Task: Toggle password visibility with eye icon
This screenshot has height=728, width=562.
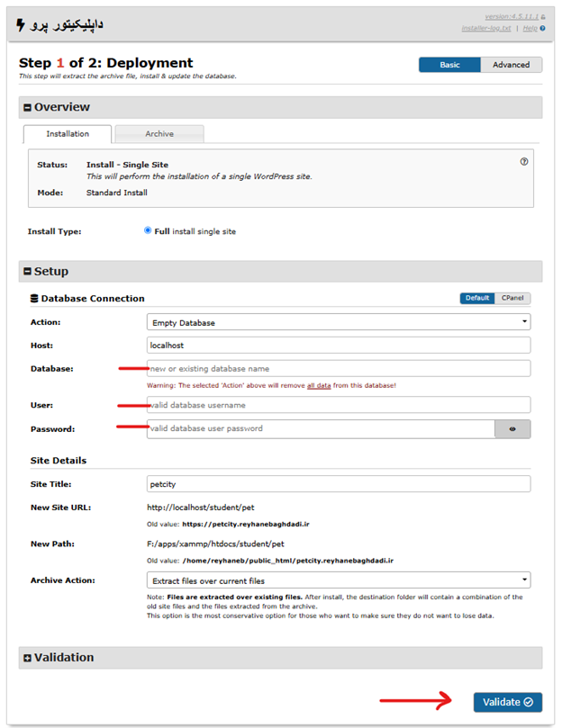Action: [x=512, y=429]
